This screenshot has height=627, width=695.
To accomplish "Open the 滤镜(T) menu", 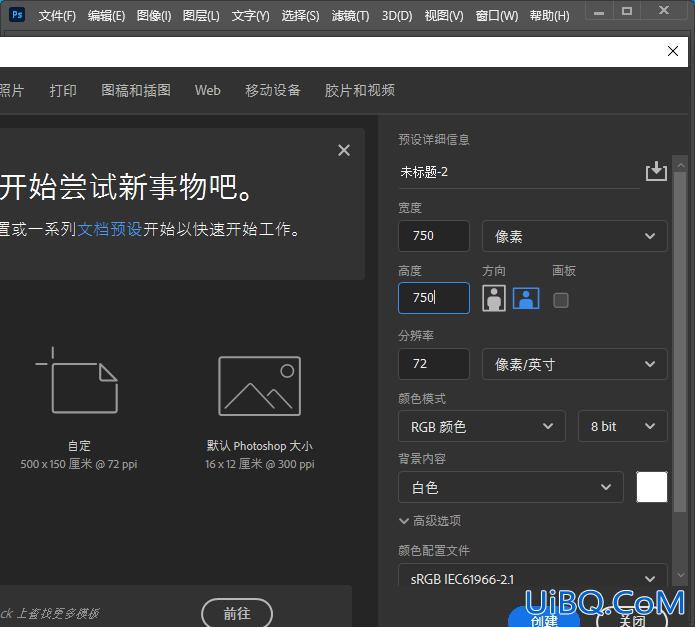I will coord(350,16).
